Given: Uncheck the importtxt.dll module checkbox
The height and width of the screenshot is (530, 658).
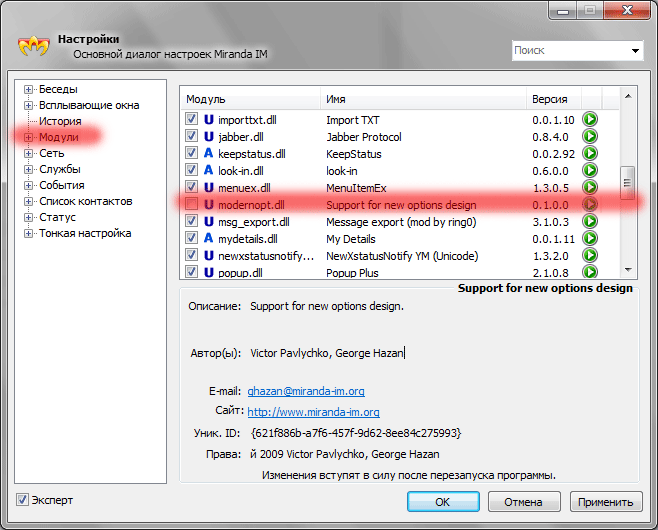Looking at the screenshot, I should tap(191, 119).
